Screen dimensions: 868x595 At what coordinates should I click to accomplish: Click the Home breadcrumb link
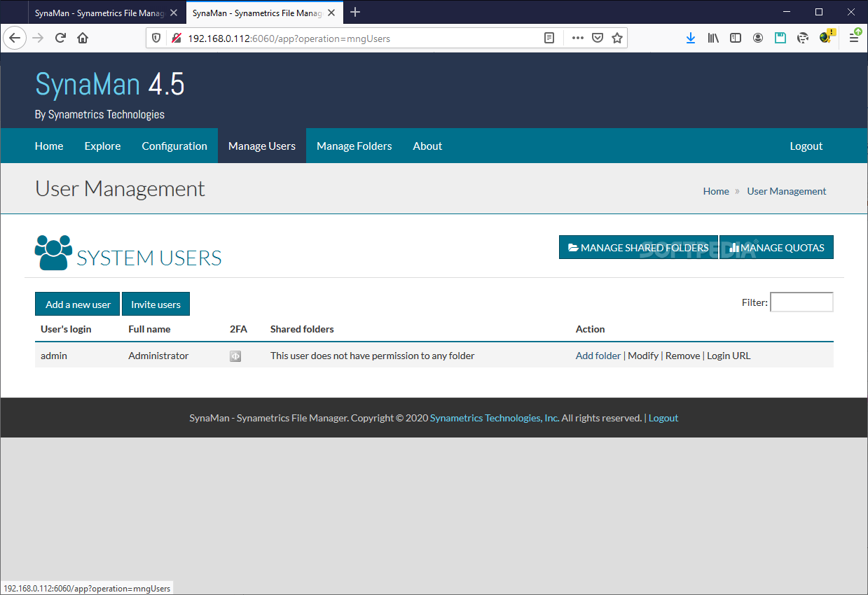click(716, 190)
